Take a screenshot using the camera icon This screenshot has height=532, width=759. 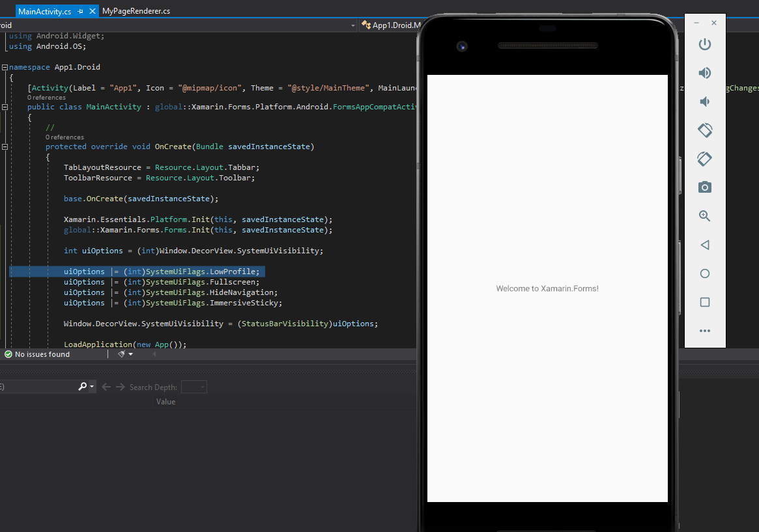(704, 187)
